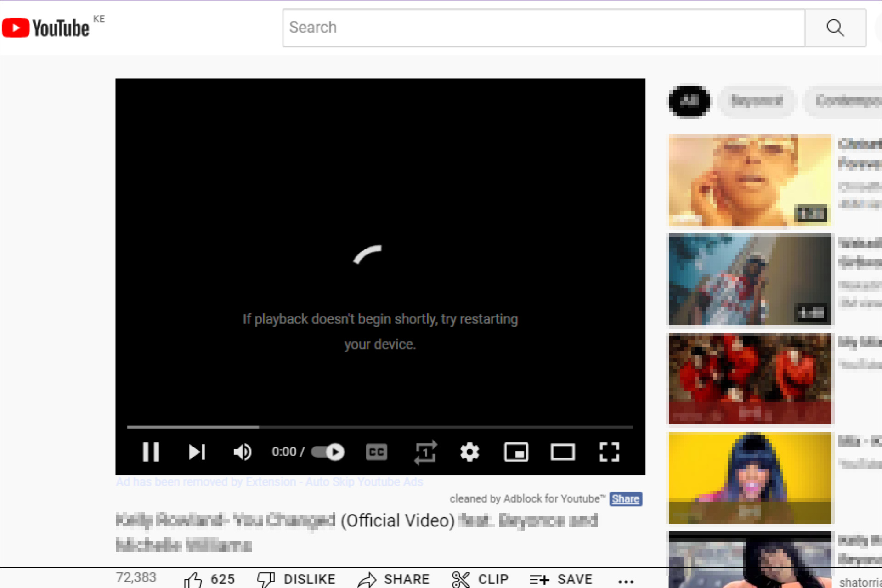Switch to miniplayer mode
This screenshot has width=882, height=588.
pyautogui.click(x=516, y=452)
